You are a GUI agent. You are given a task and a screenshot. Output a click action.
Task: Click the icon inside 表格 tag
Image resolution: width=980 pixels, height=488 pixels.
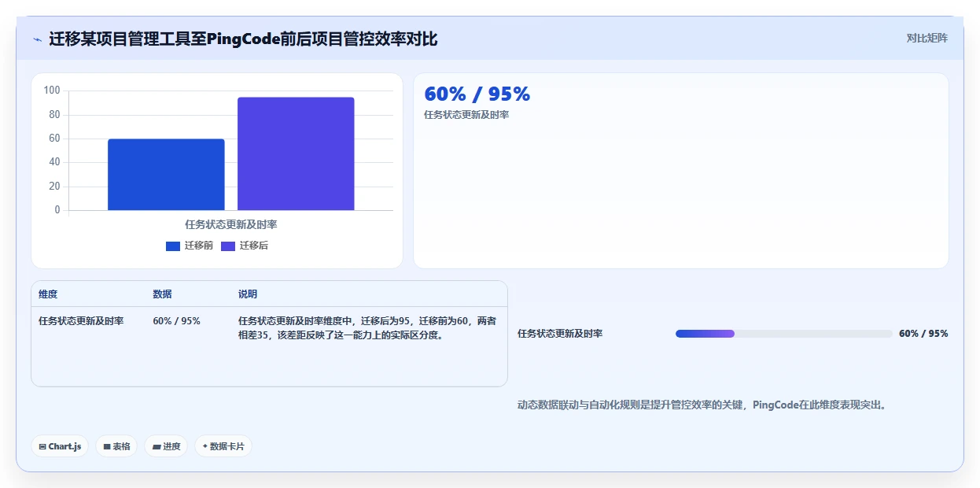[107, 446]
